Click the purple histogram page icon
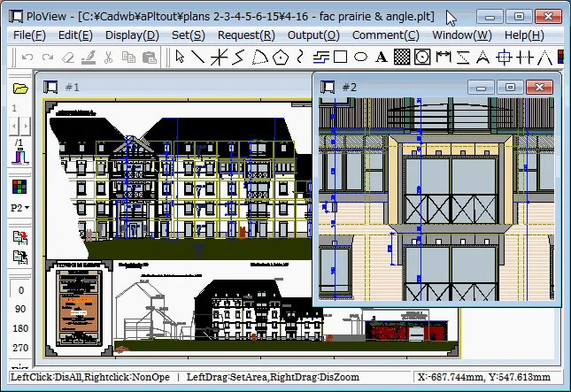571x392 pixels. 20,157
